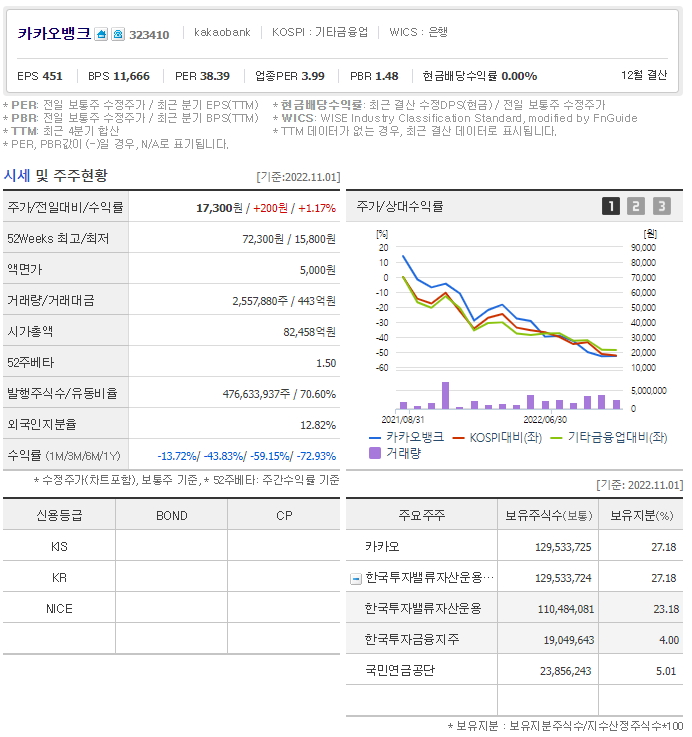Click the 시가총액 82,458억원 value
Screen dimensions: 692x737
tap(309, 332)
